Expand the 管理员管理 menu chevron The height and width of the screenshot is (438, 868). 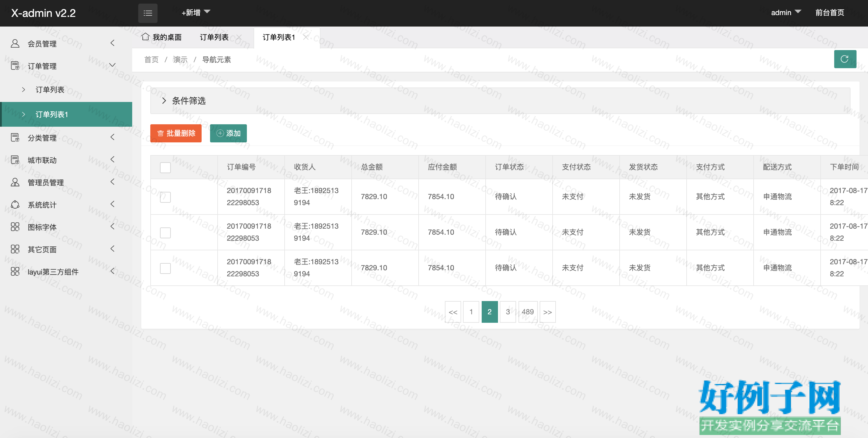(113, 182)
